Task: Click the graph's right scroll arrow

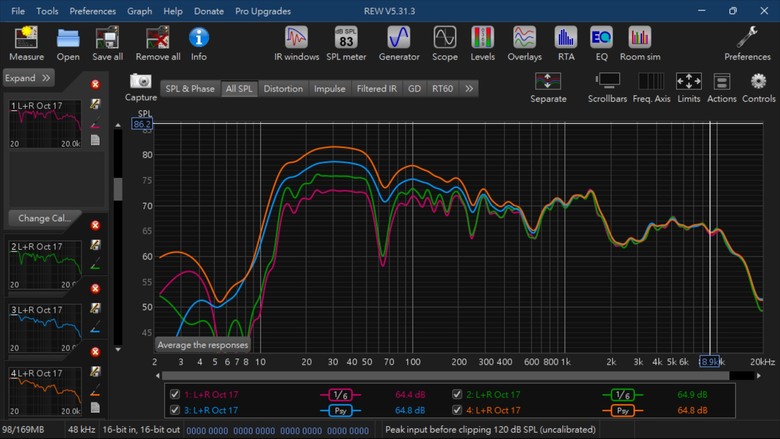Action: click(x=759, y=376)
